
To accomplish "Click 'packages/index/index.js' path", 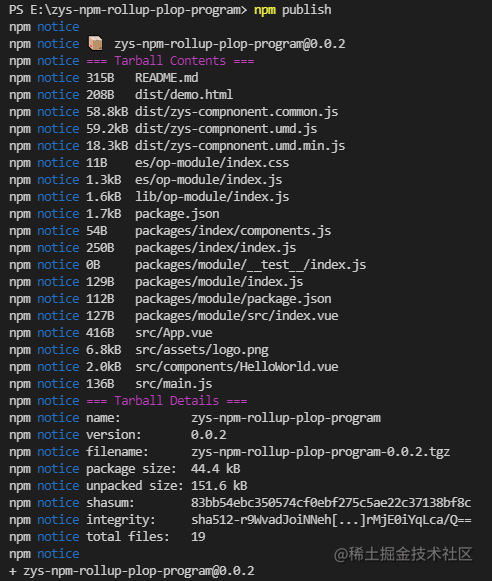I will 216,248.
